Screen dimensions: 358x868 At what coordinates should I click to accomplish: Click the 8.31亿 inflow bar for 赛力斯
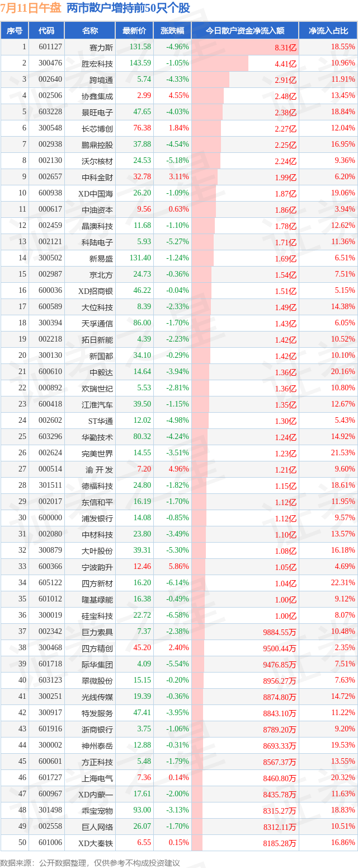tap(245, 48)
